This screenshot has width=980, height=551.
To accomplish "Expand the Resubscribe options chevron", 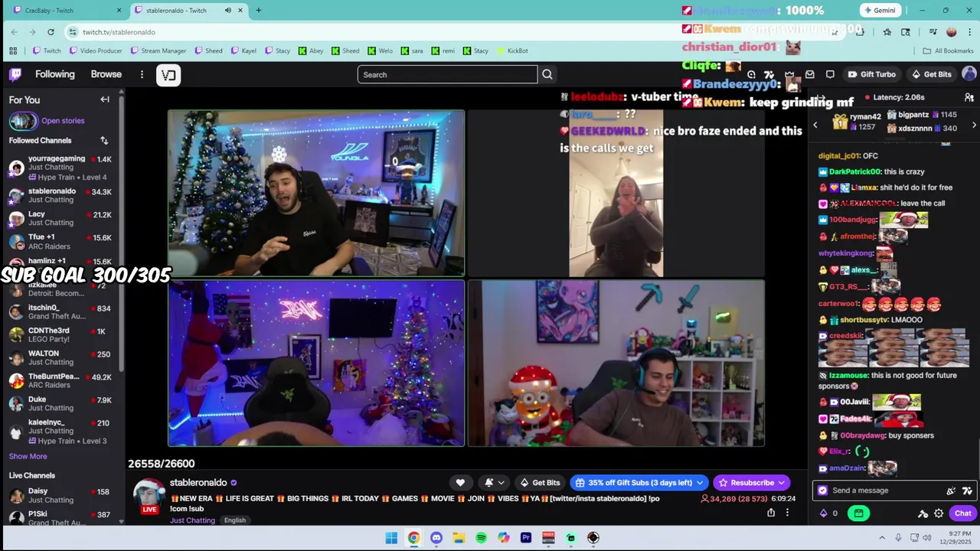I will [x=782, y=483].
